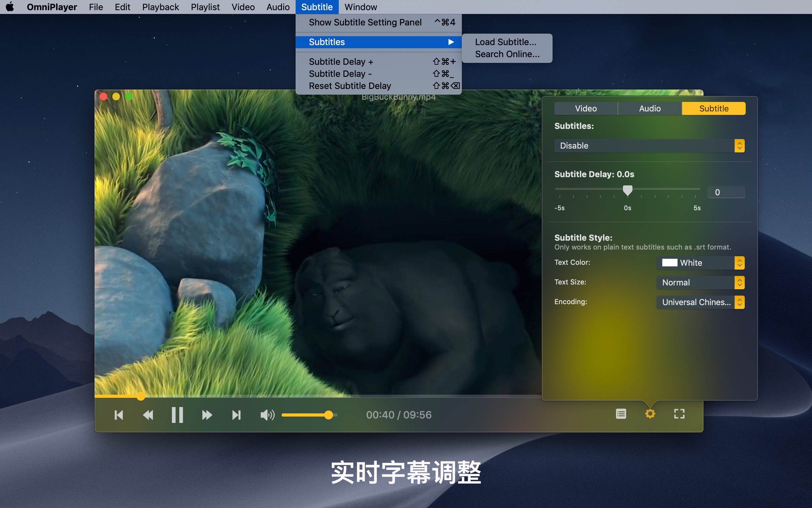Choose Search Online... from submenu

coord(507,54)
